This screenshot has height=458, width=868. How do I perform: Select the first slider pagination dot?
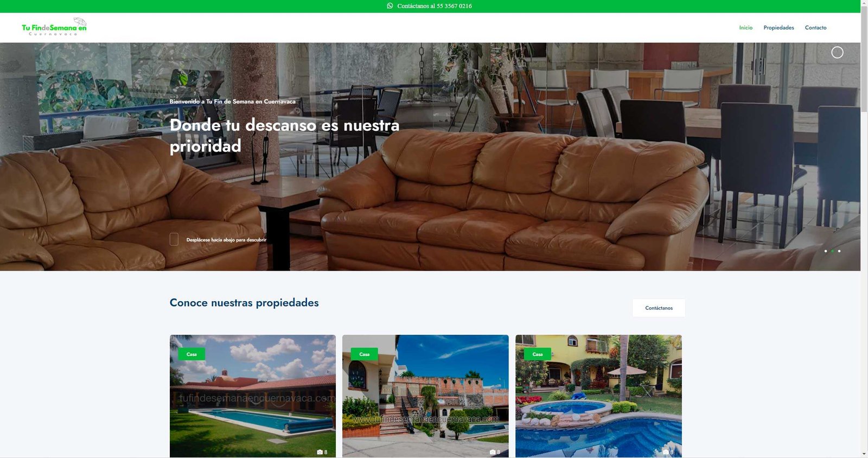[x=826, y=251]
